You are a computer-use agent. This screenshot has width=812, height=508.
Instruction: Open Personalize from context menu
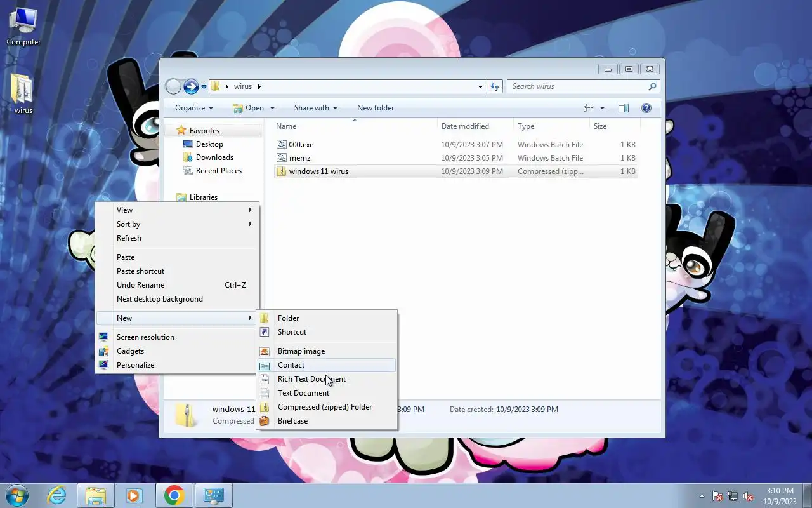tap(177, 365)
